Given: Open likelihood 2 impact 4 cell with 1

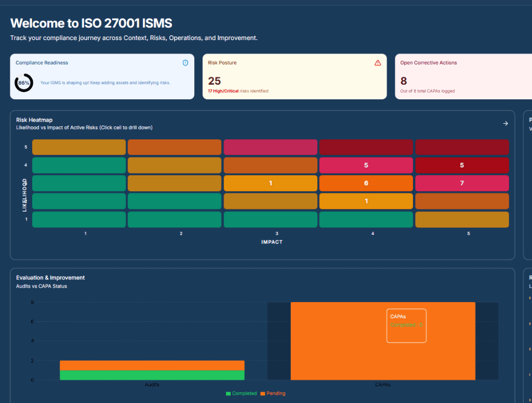Looking at the screenshot, I should tap(366, 201).
